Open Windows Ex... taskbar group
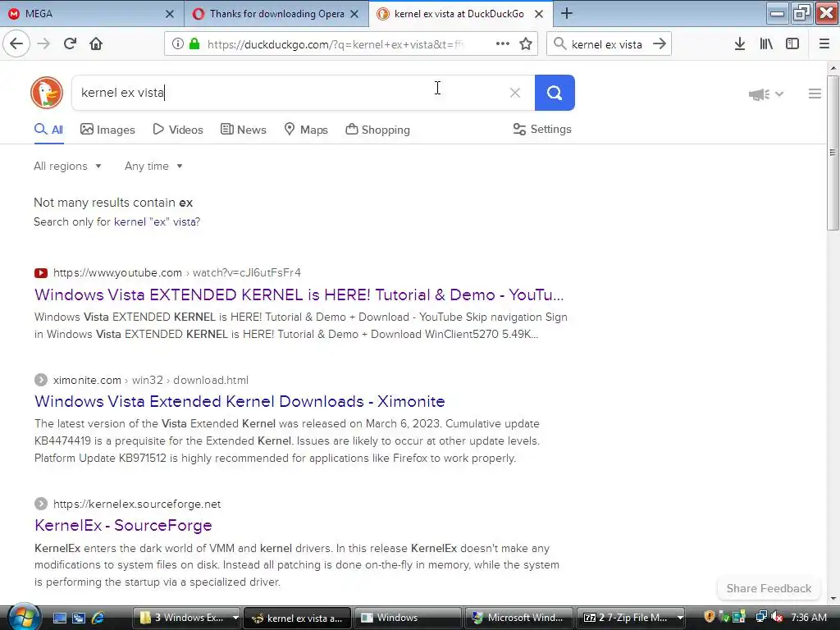 click(x=186, y=618)
